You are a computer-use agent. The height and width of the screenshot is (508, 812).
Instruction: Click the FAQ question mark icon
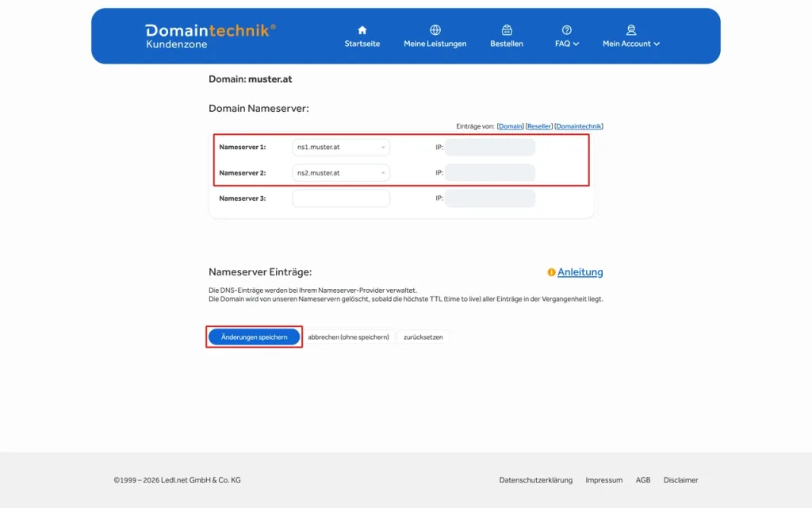(x=566, y=30)
